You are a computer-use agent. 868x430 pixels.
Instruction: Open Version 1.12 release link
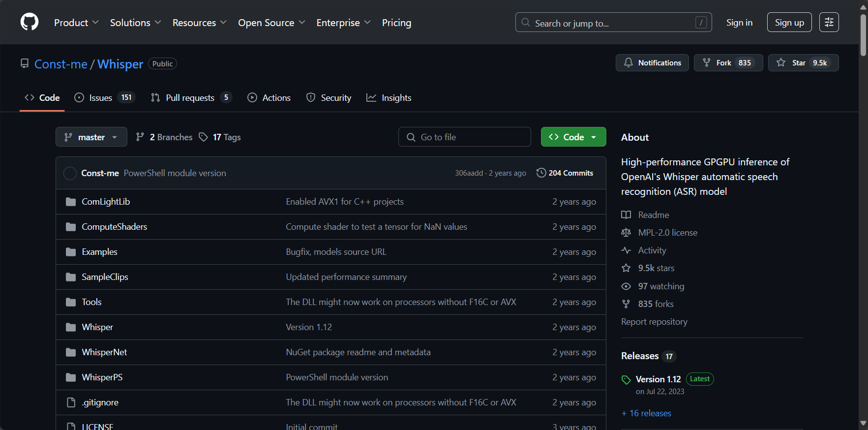coord(658,379)
